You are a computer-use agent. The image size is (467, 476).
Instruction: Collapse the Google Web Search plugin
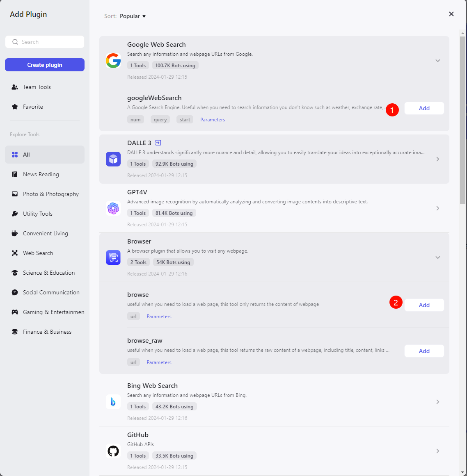[438, 61]
